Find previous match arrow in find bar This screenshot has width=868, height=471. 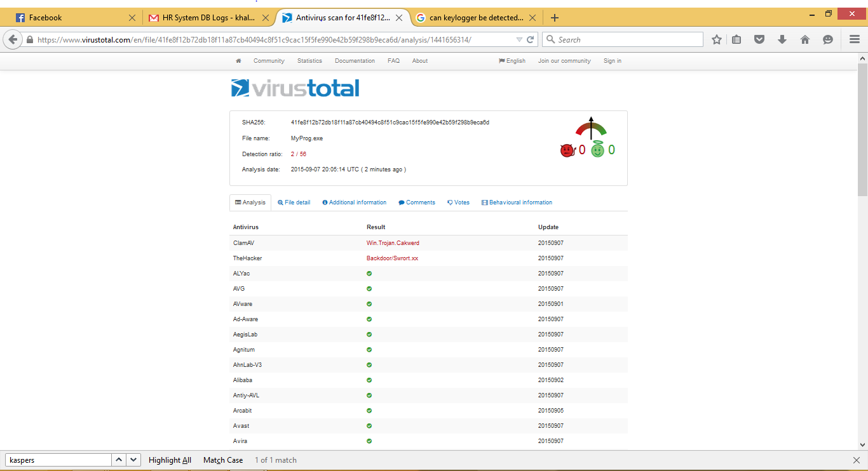click(119, 460)
